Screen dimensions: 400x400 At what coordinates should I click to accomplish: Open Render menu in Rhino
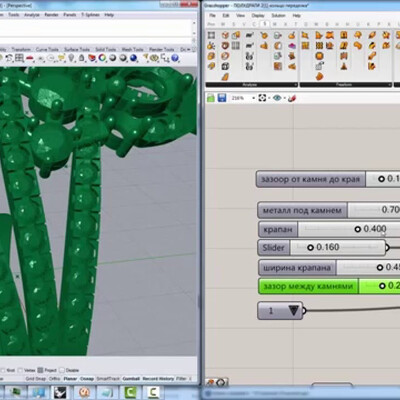coord(51,15)
